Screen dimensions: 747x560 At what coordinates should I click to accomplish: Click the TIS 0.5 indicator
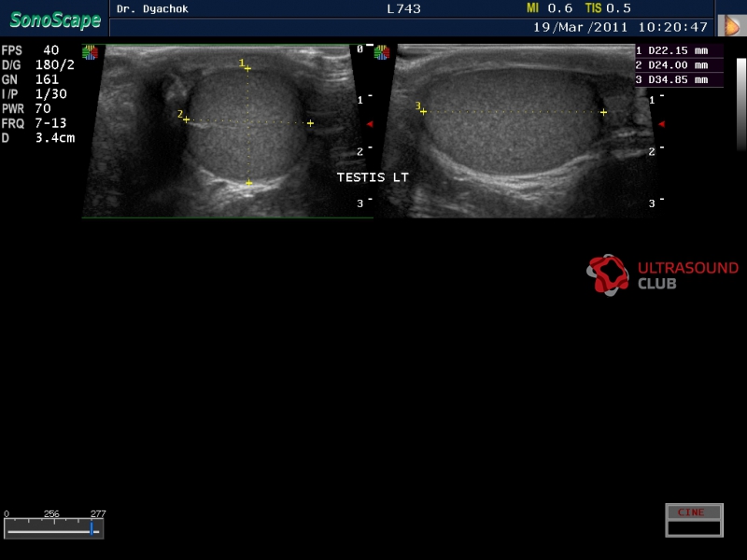609,8
